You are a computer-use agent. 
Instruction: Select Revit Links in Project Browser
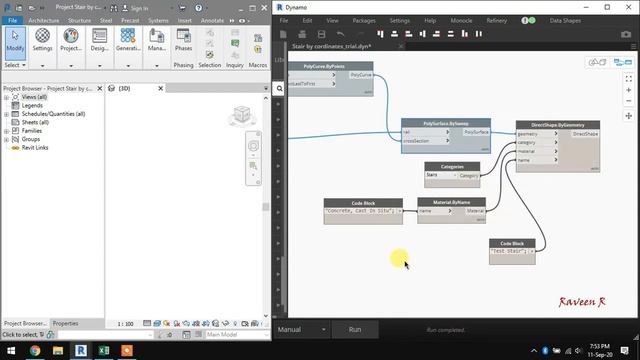35,148
